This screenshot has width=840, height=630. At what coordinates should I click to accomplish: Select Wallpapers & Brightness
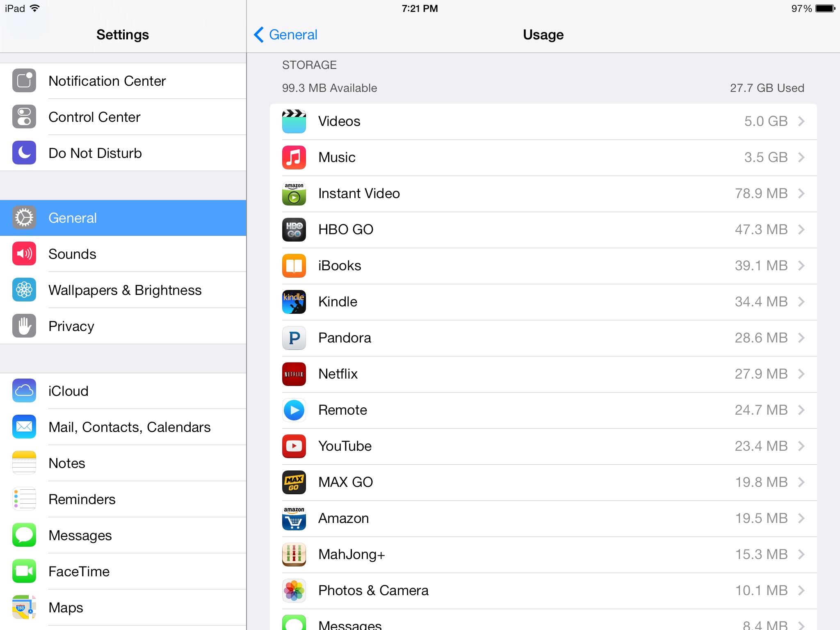point(123,290)
